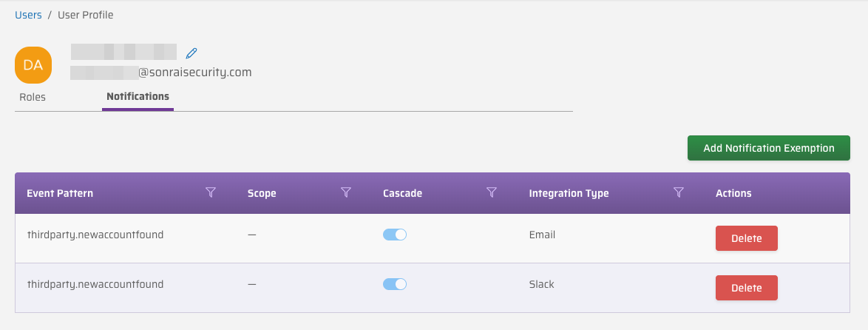
Task: Click the Add Notification Exemption button
Action: pos(768,148)
